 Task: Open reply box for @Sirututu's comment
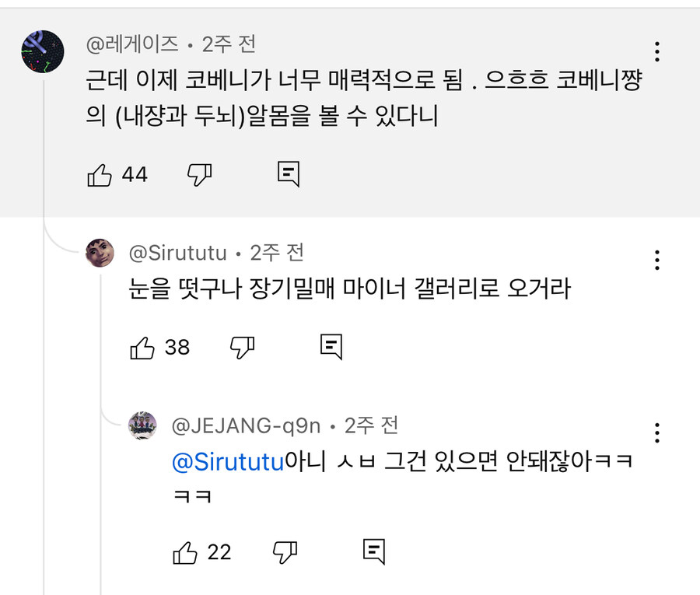(330, 348)
